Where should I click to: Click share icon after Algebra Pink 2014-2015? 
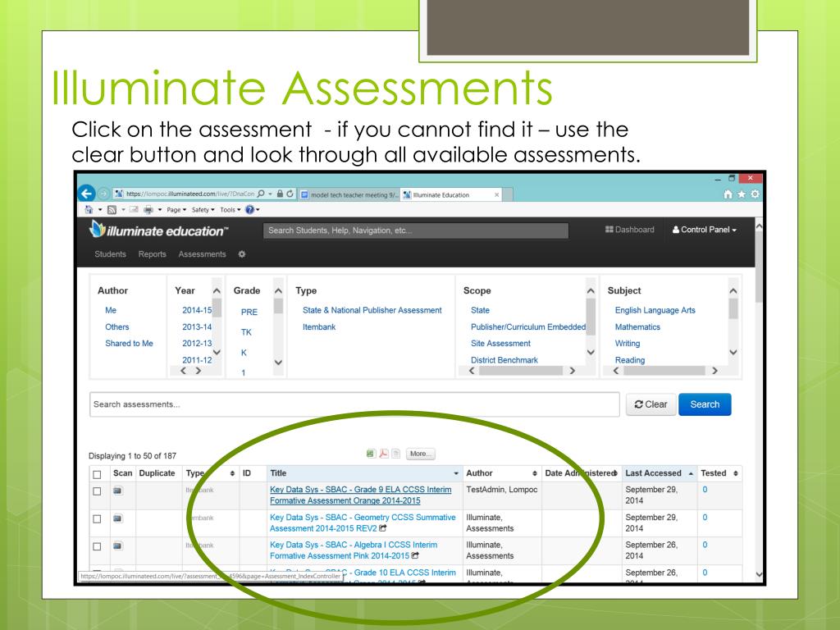[415, 556]
